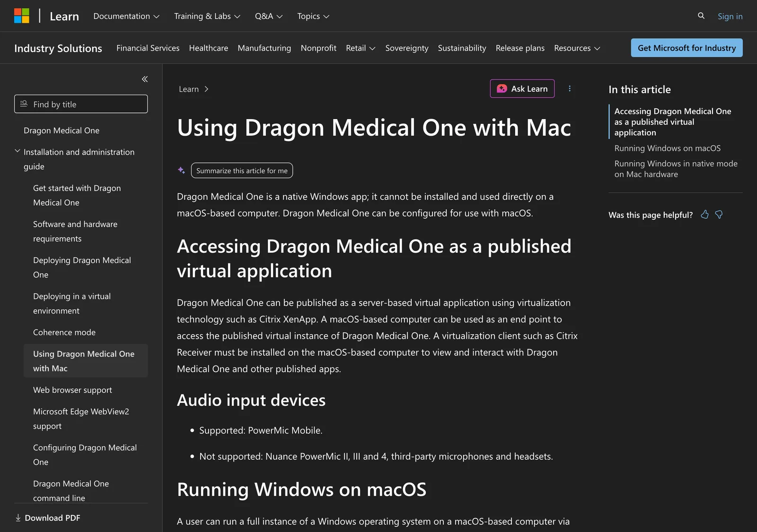The image size is (757, 532).
Task: Open Dragon Medical One command line
Action: (71, 491)
